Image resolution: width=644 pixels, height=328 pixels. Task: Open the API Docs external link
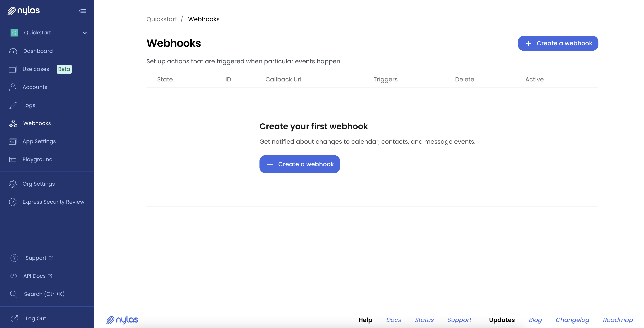pyautogui.click(x=34, y=276)
